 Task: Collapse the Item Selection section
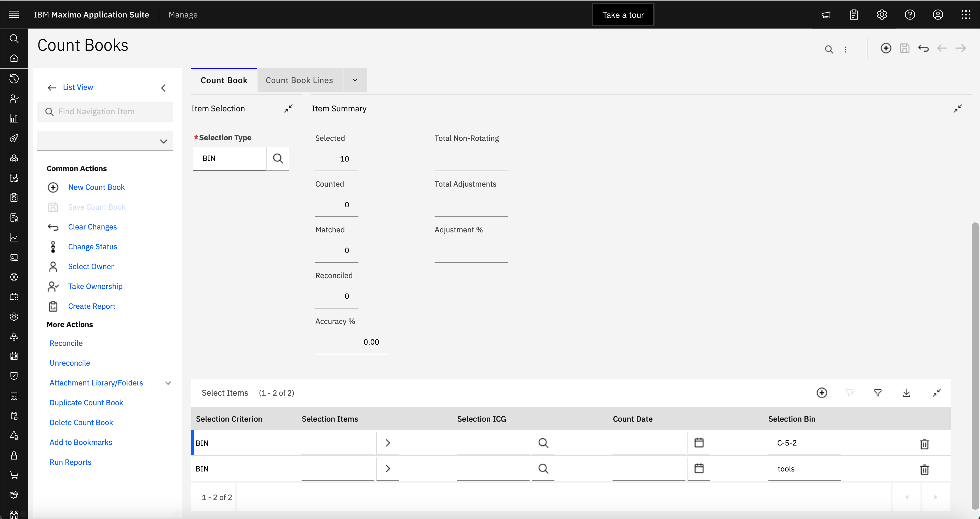pos(288,109)
